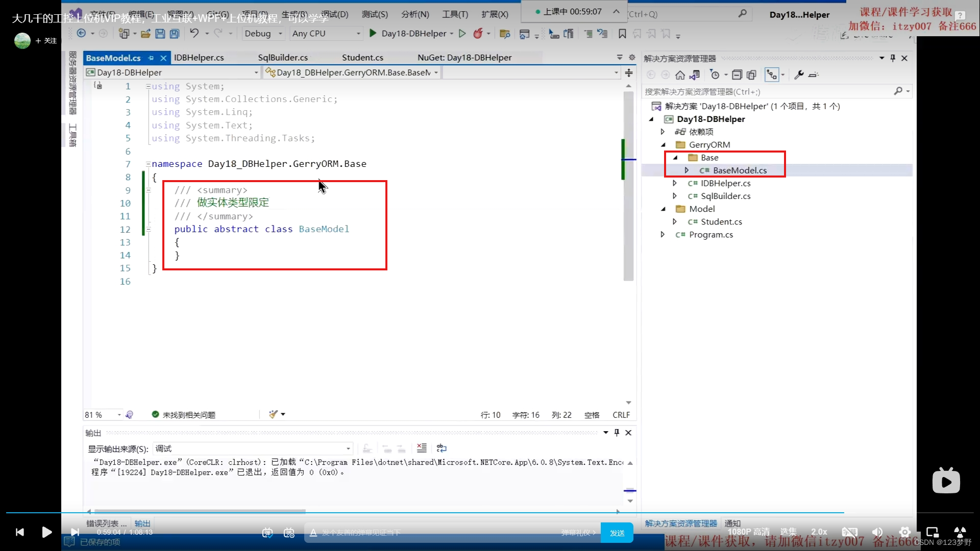Open the Debug configuration dropdown
This screenshot has height=551, width=980.
(263, 34)
